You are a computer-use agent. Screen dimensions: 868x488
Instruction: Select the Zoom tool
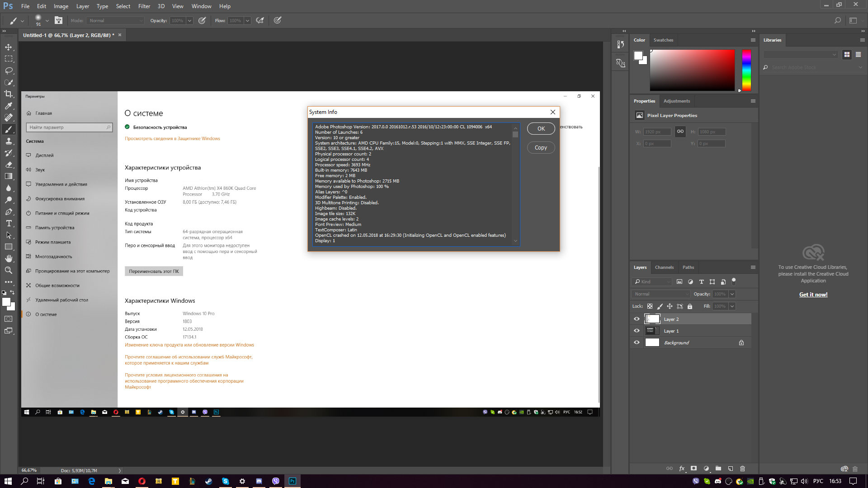[9, 270]
